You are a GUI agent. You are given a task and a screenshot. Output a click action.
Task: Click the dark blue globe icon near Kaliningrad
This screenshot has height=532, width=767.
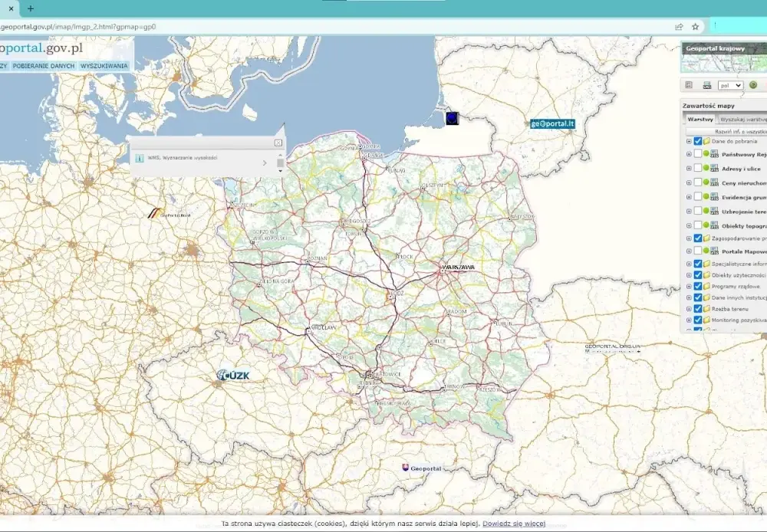453,118
